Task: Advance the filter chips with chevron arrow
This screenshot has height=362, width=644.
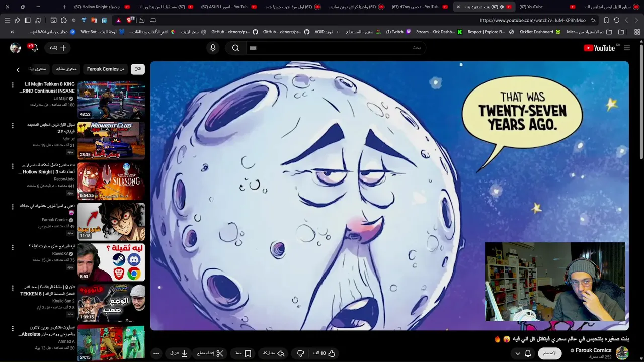Action: [18, 70]
